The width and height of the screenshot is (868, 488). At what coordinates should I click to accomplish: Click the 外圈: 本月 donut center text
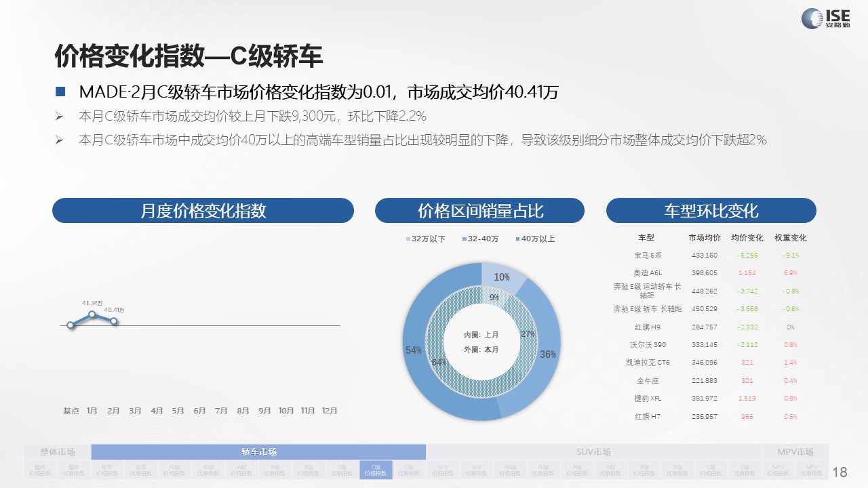(481, 350)
